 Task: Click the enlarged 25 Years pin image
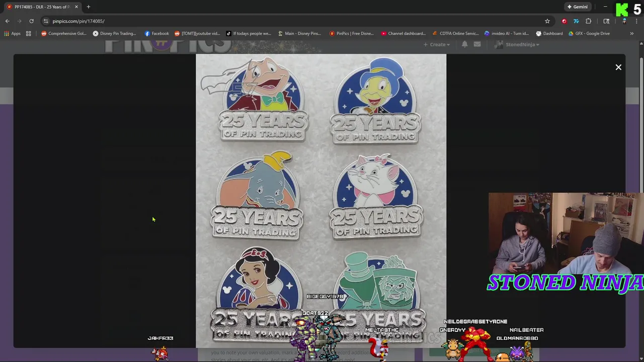pos(321,201)
